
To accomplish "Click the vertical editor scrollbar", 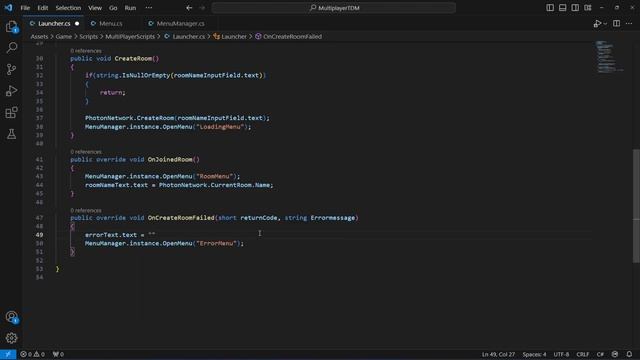I will click(x=636, y=206).
